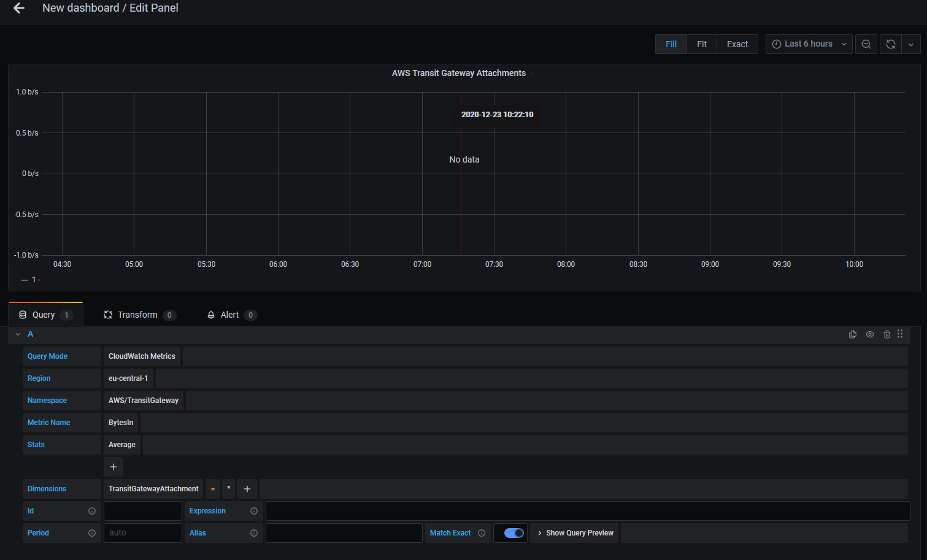Add a new dimension plus icon

[247, 489]
